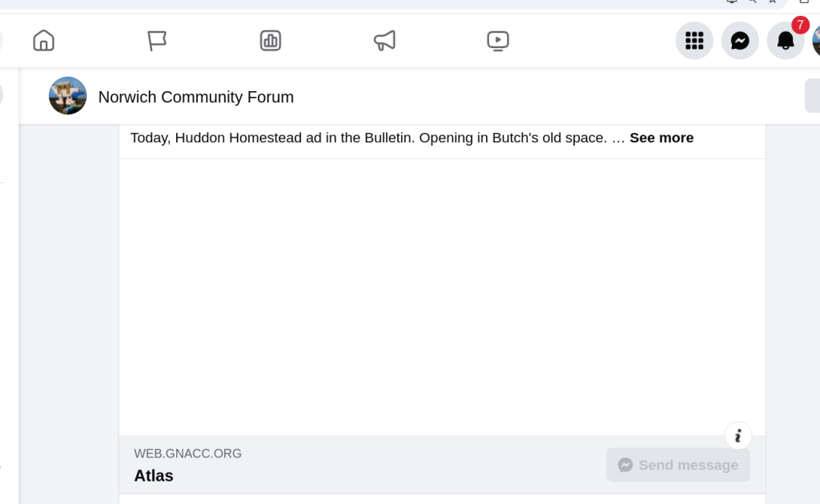This screenshot has width=820, height=504.
Task: Open the Ads megaphone icon
Action: click(x=384, y=41)
